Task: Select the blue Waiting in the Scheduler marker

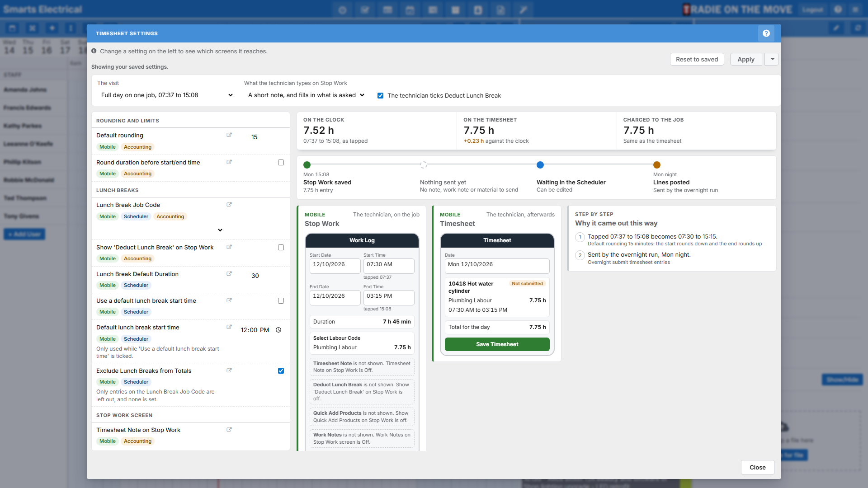Action: [x=540, y=165]
